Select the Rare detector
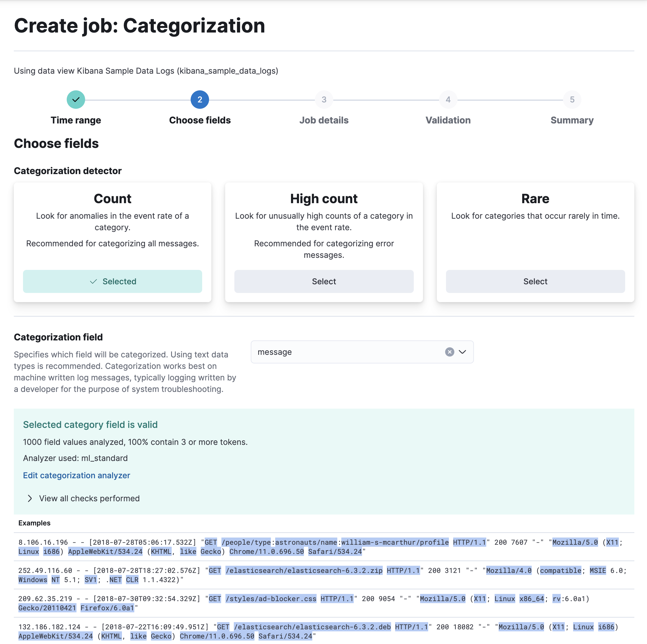 [x=535, y=281]
